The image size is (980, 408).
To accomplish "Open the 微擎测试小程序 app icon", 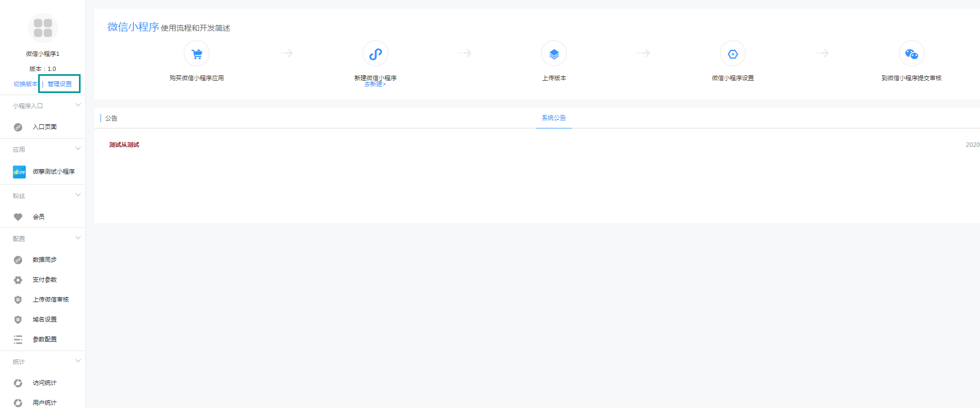I will [x=19, y=172].
